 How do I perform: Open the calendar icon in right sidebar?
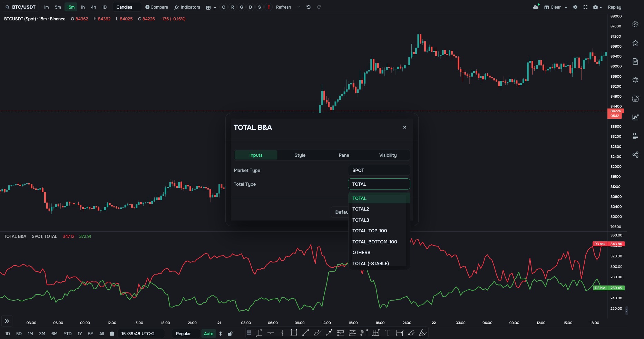[x=635, y=99]
